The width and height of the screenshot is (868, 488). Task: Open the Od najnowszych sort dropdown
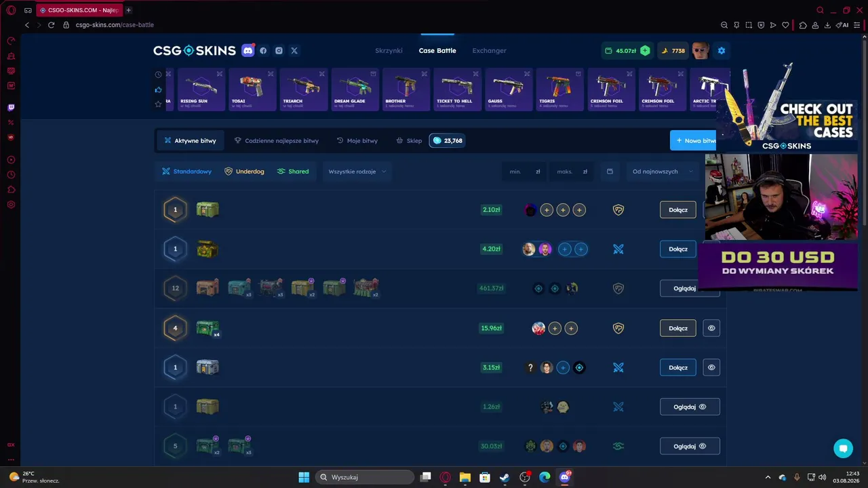pos(663,171)
